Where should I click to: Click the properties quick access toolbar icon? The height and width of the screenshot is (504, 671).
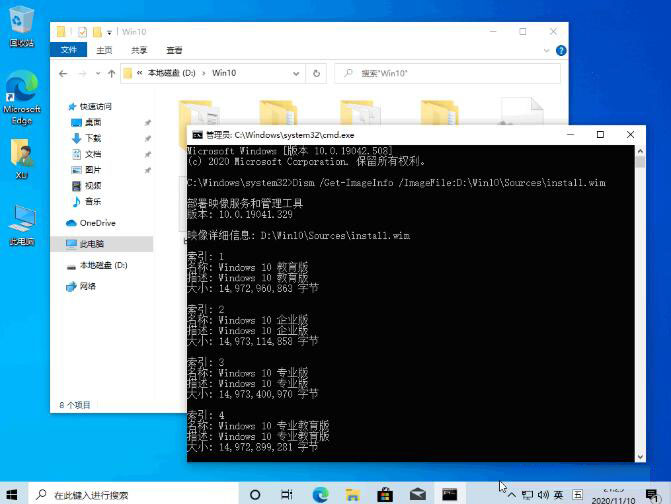82,32
